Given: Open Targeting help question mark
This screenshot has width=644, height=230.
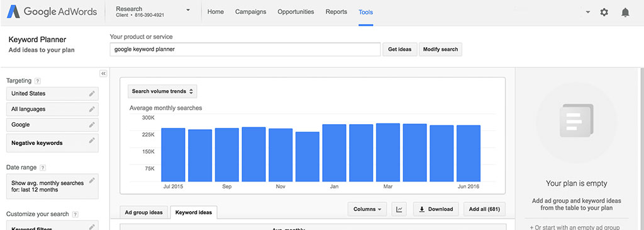Looking at the screenshot, I should click(38, 81).
